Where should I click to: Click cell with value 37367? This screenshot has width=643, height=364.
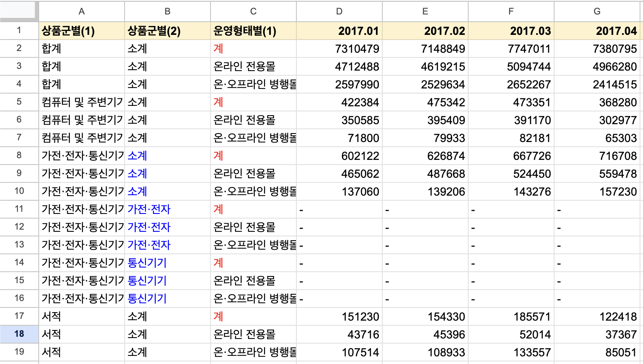point(597,334)
